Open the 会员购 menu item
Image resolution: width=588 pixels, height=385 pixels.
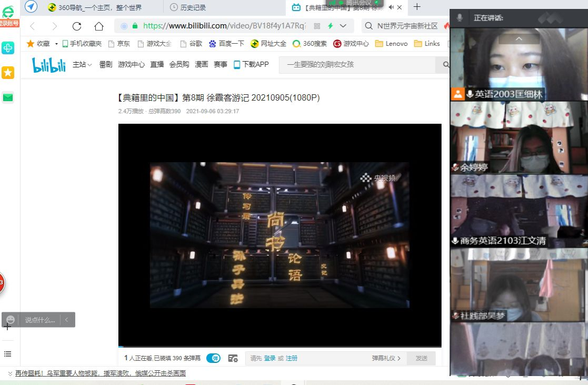click(180, 65)
